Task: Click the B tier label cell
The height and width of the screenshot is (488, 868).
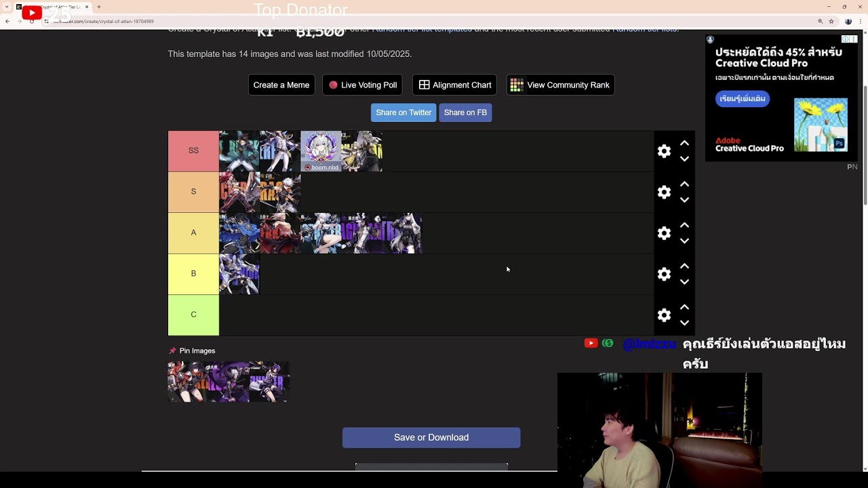Action: tap(193, 274)
